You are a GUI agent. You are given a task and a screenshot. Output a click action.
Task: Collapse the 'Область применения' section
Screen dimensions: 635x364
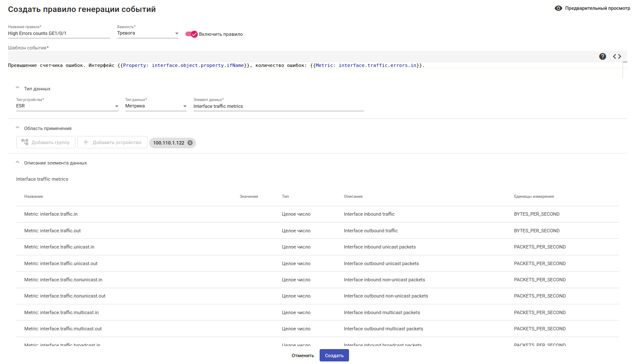click(17, 128)
